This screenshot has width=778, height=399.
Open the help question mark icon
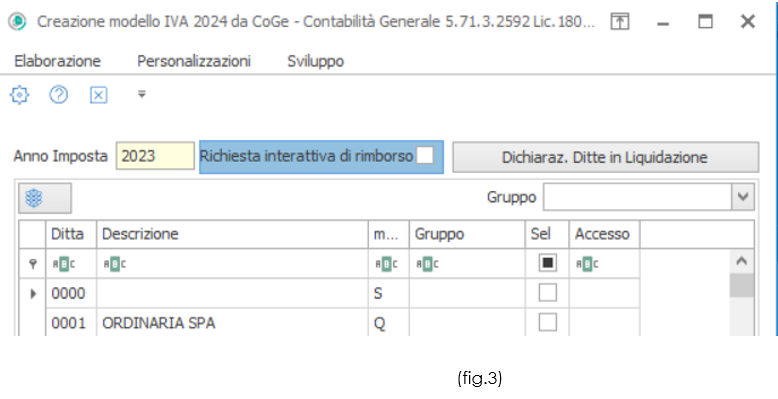59,94
